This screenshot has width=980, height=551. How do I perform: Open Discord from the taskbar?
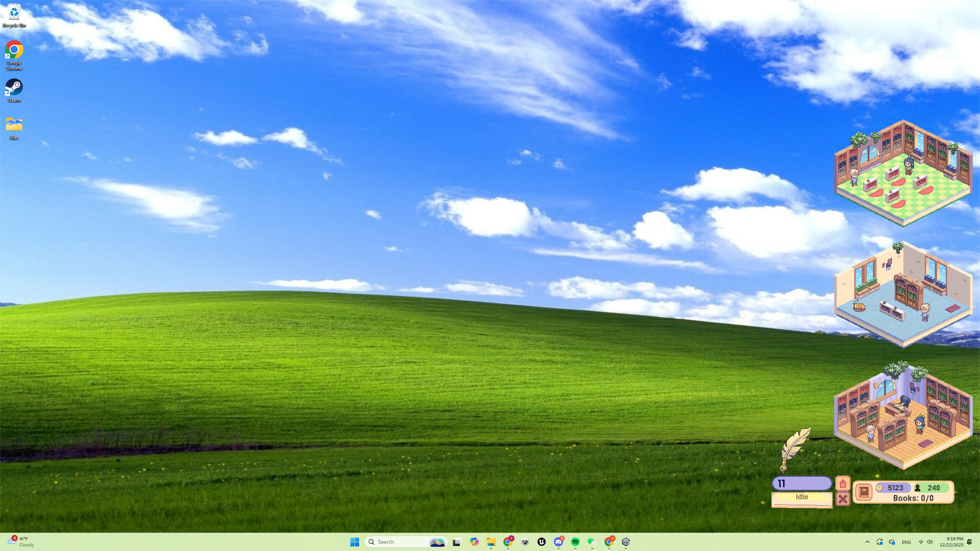559,542
